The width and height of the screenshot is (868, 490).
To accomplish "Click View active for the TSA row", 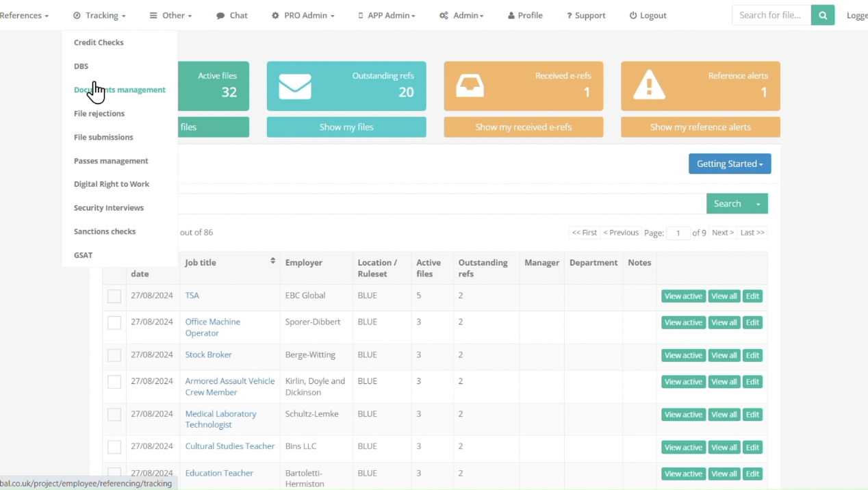I will 683,296.
